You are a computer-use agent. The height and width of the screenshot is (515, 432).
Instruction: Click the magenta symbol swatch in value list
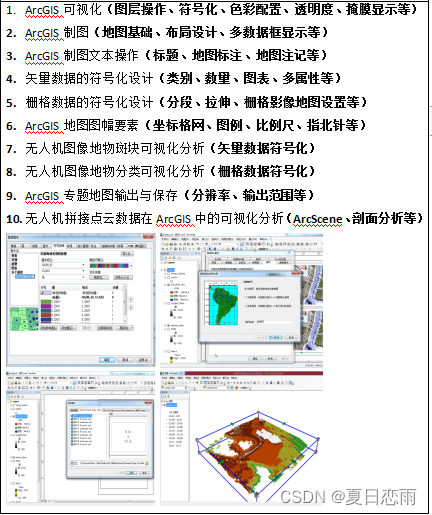click(x=46, y=306)
